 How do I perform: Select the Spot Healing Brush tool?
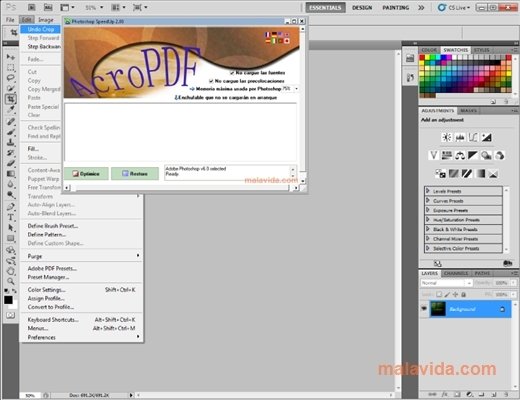pos(10,121)
